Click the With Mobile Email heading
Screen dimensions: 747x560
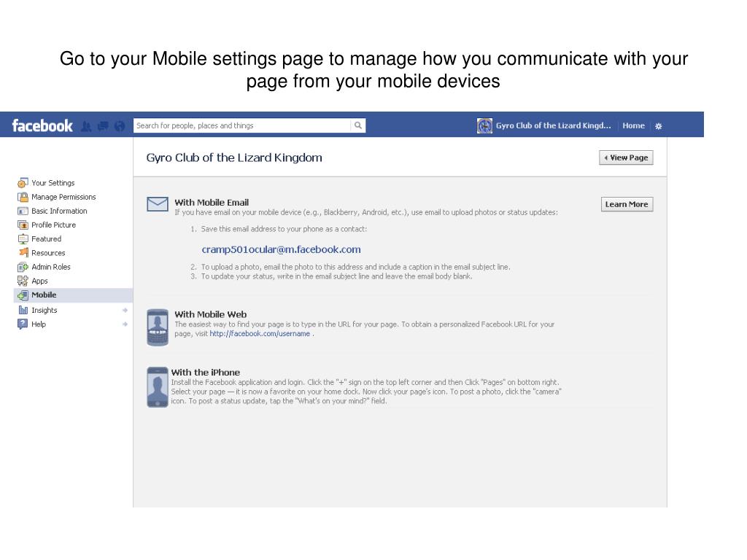(212, 203)
